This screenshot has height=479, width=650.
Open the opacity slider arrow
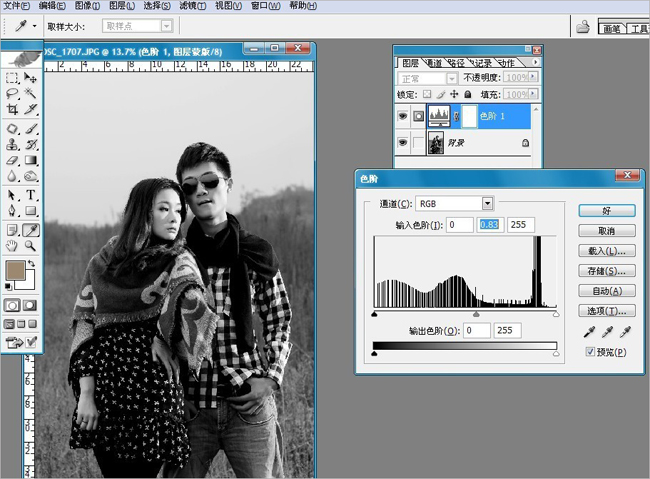pos(533,77)
